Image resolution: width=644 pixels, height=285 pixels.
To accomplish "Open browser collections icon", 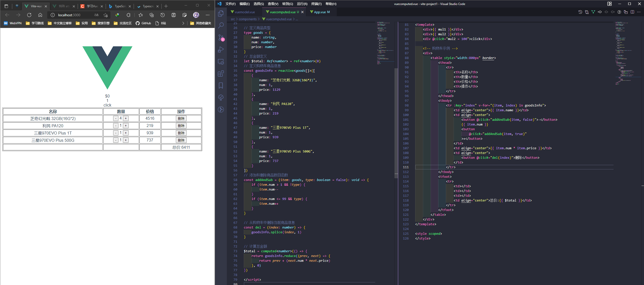I will coord(152,15).
